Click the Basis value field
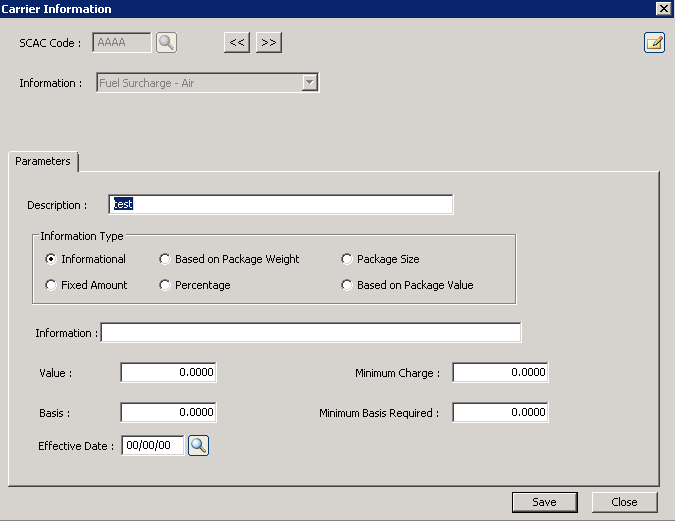Image resolution: width=675 pixels, height=521 pixels. (168, 412)
